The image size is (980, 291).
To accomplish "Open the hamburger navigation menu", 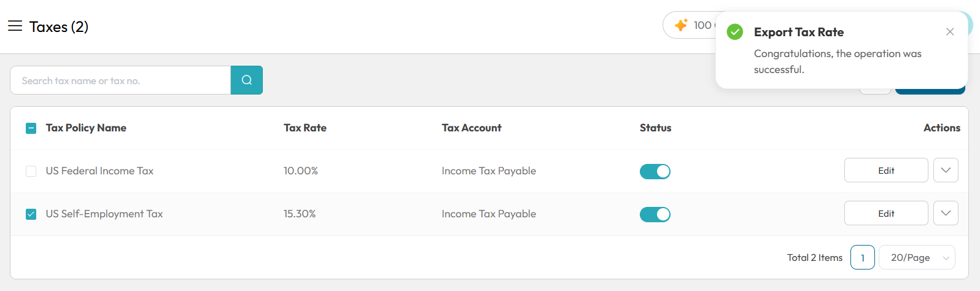I will (15, 26).
